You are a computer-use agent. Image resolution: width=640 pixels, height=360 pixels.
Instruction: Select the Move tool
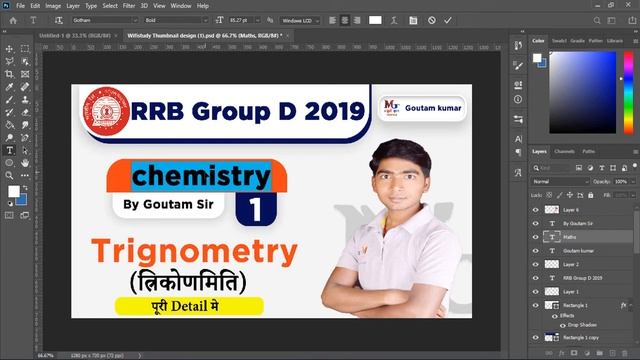coord(9,49)
